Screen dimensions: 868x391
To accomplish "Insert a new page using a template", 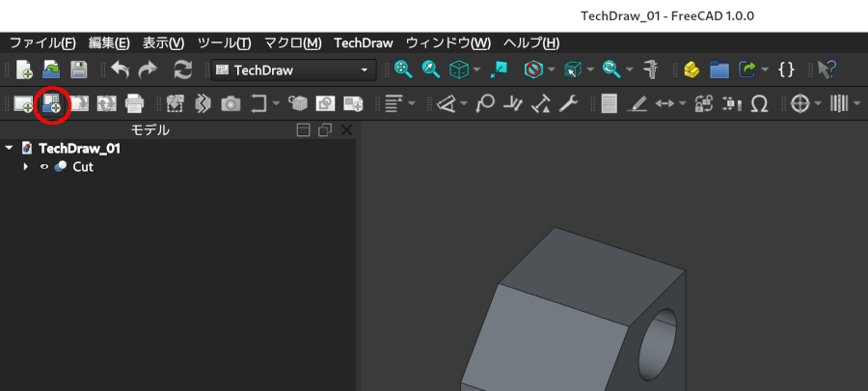I will pyautogui.click(x=51, y=103).
